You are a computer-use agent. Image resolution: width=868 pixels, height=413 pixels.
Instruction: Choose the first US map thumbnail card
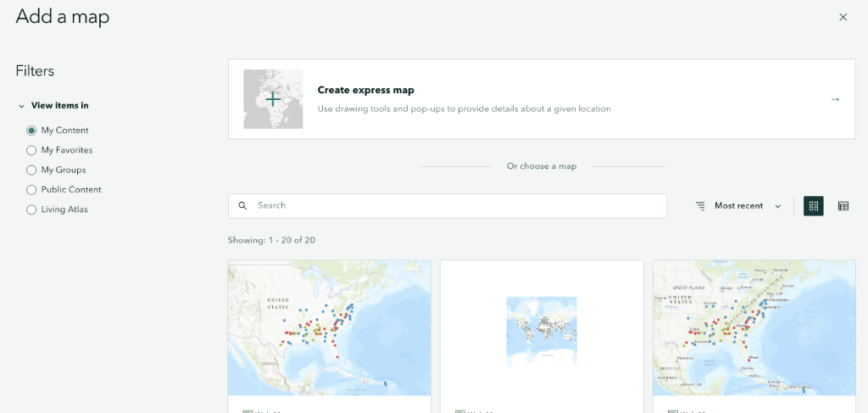[330, 327]
